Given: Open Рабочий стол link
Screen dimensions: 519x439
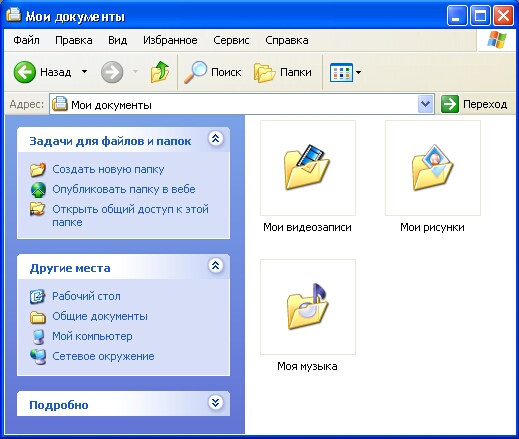Looking at the screenshot, I should coord(86,296).
